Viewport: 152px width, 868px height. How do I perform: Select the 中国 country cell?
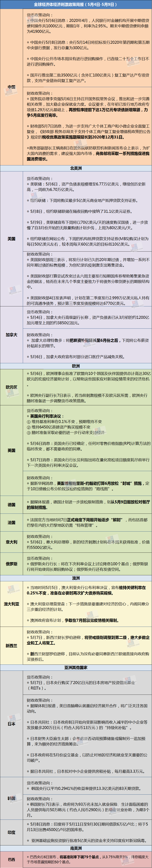(12, 87)
